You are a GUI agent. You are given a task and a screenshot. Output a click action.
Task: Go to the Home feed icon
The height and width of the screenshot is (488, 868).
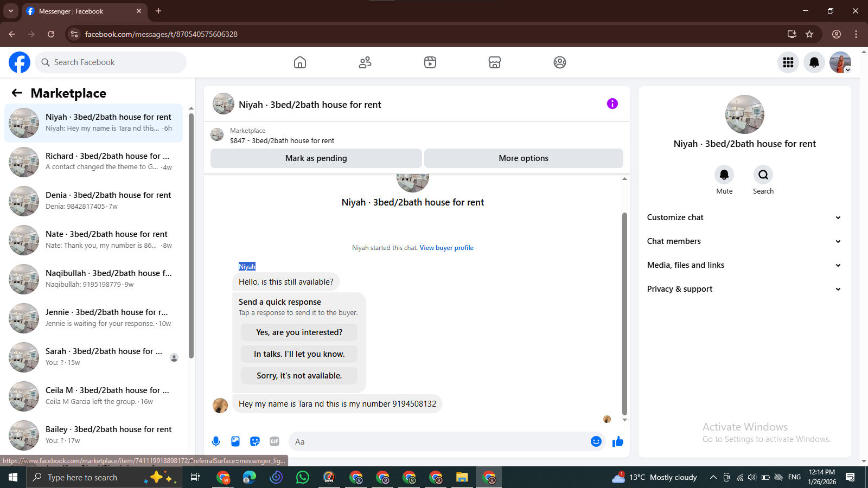click(300, 62)
